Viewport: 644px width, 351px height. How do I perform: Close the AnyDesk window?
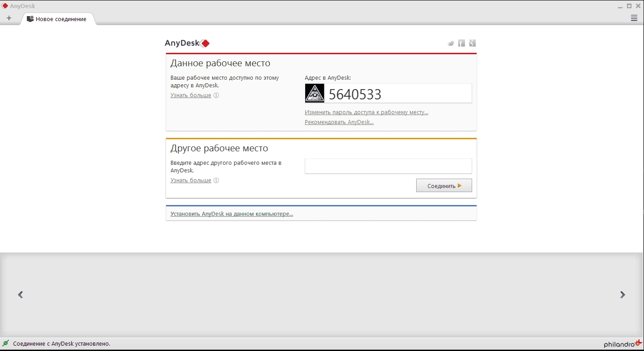point(638,6)
